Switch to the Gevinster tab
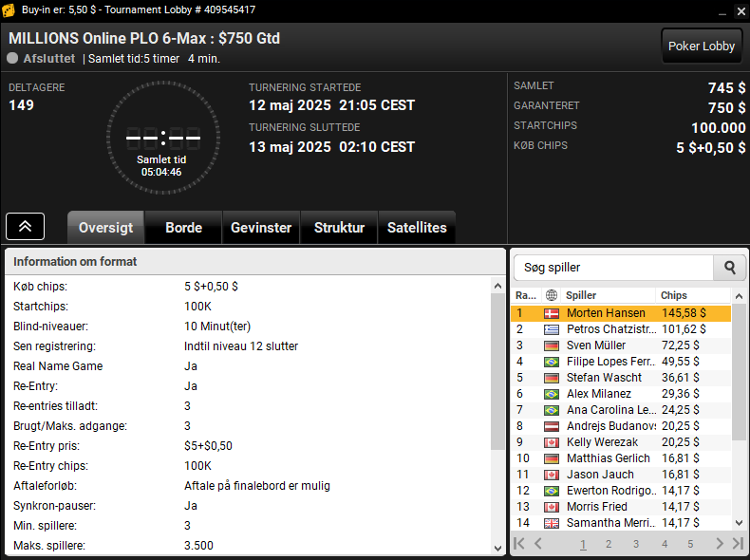750x560 pixels. [261, 228]
